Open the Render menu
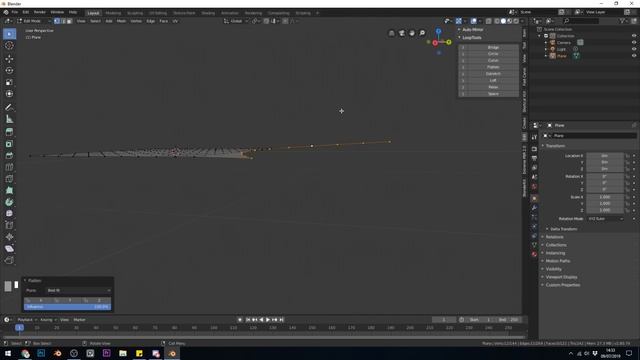The width and height of the screenshot is (640, 360). [40, 12]
